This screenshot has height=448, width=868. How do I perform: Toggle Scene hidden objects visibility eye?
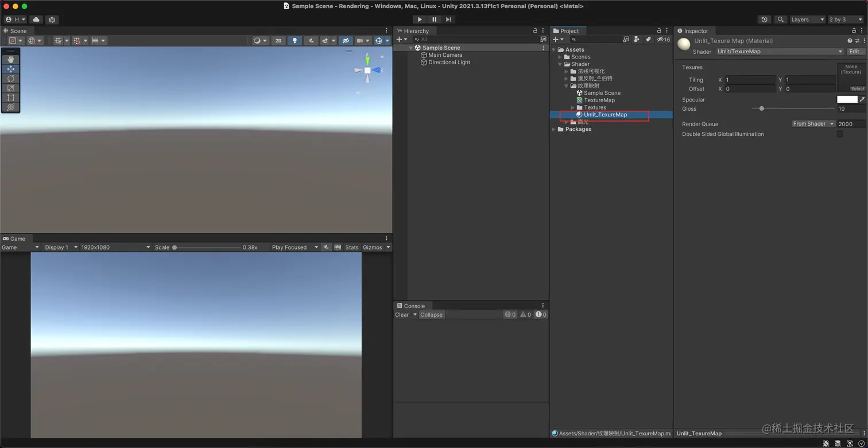pos(345,41)
